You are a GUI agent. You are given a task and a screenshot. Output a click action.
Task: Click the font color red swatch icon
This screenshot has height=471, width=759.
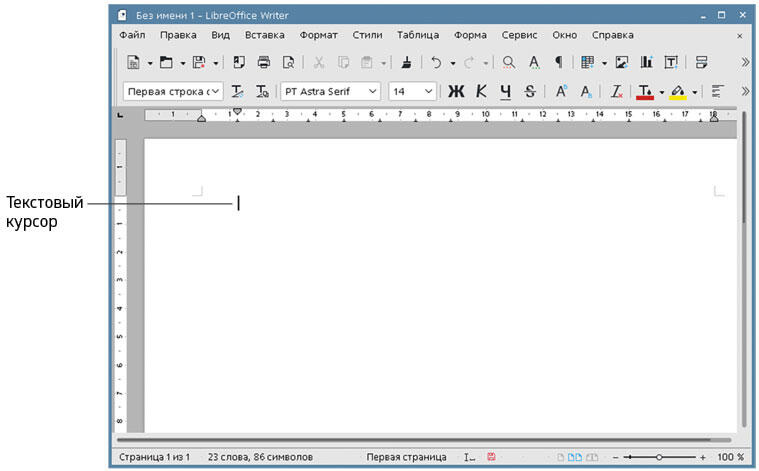(x=644, y=91)
